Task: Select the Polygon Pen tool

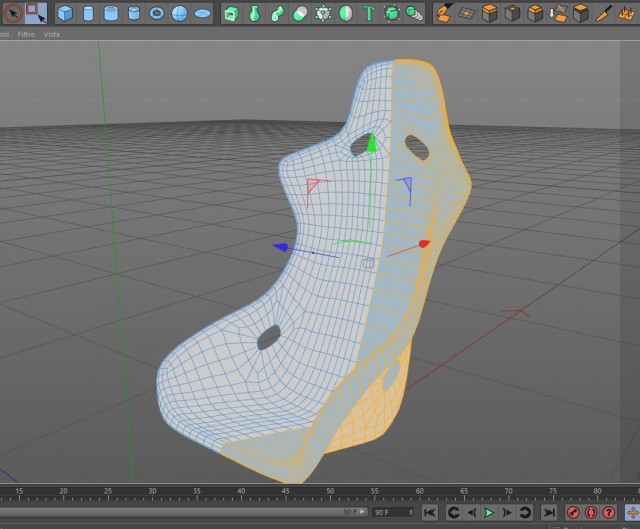Action: (444, 13)
